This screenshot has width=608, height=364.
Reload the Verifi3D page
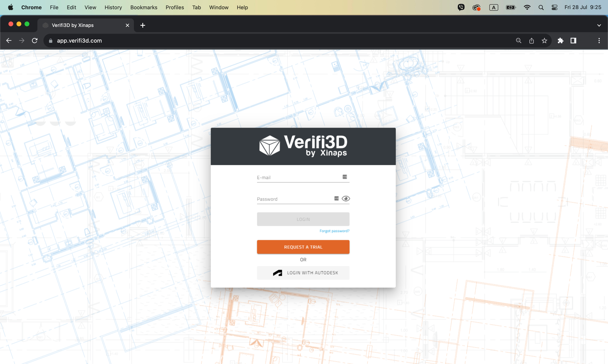coord(35,40)
